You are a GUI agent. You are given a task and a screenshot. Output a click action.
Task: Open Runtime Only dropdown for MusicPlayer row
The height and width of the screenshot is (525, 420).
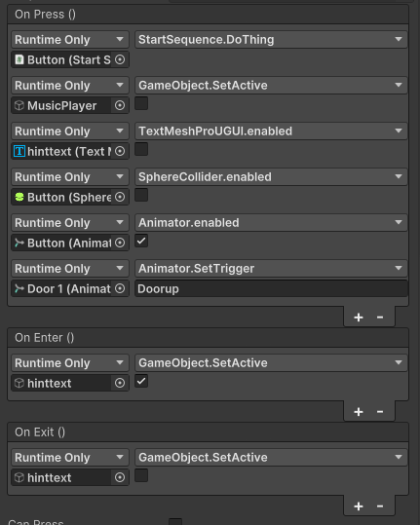point(70,86)
